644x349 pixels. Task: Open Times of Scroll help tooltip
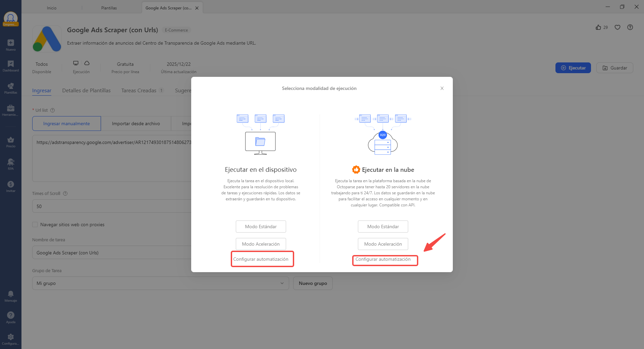65,193
